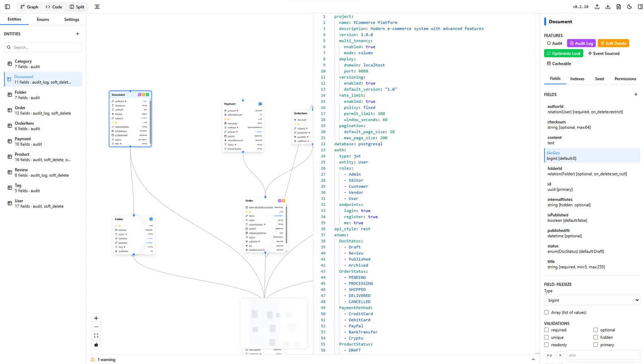
Task: Toggle the canvas lock icon
Action: coord(96,345)
